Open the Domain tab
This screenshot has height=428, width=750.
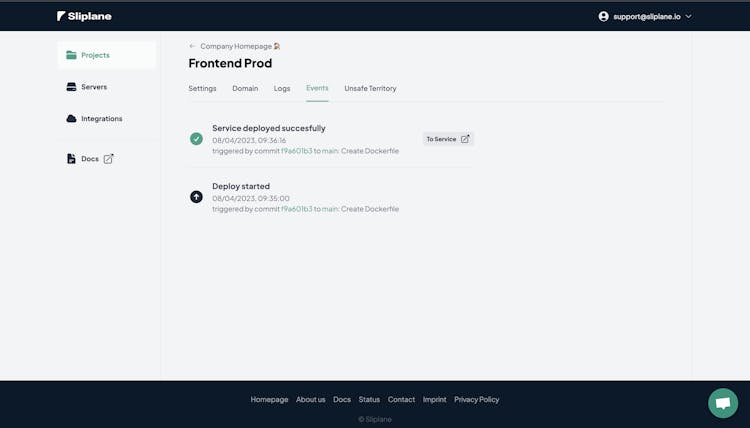point(245,88)
